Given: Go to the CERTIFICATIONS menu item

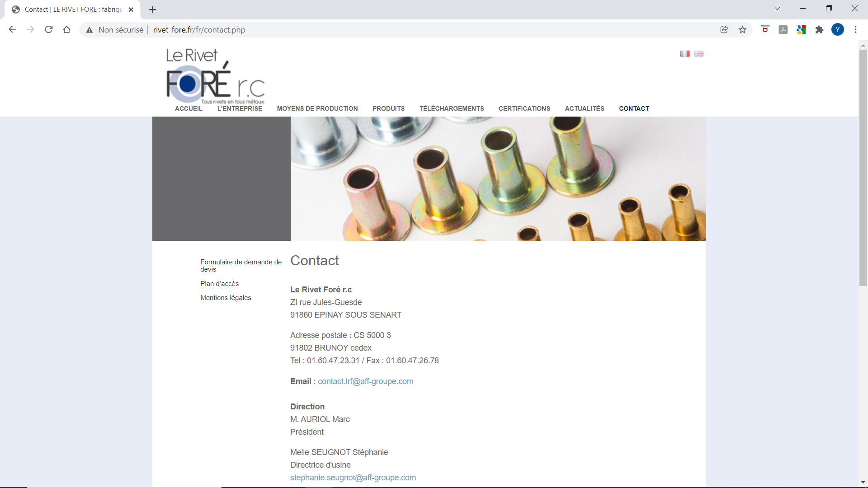Looking at the screenshot, I should (524, 108).
